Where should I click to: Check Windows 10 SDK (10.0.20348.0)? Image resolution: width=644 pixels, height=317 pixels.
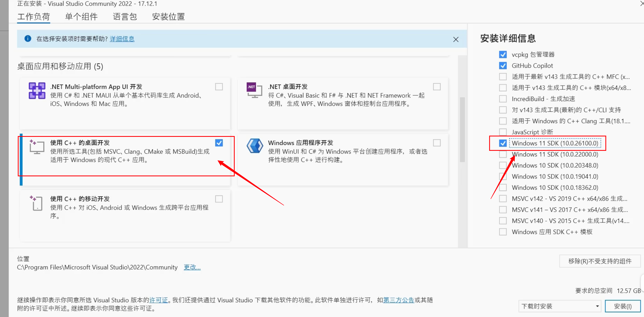(x=503, y=165)
